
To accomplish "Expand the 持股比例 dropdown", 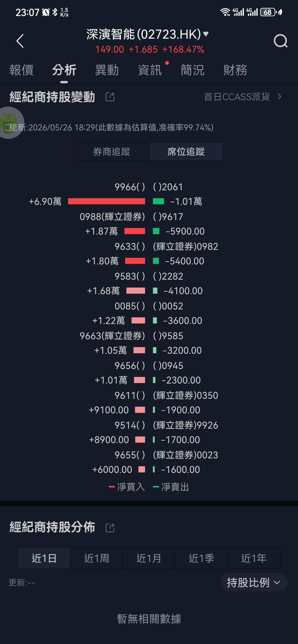I will [254, 582].
